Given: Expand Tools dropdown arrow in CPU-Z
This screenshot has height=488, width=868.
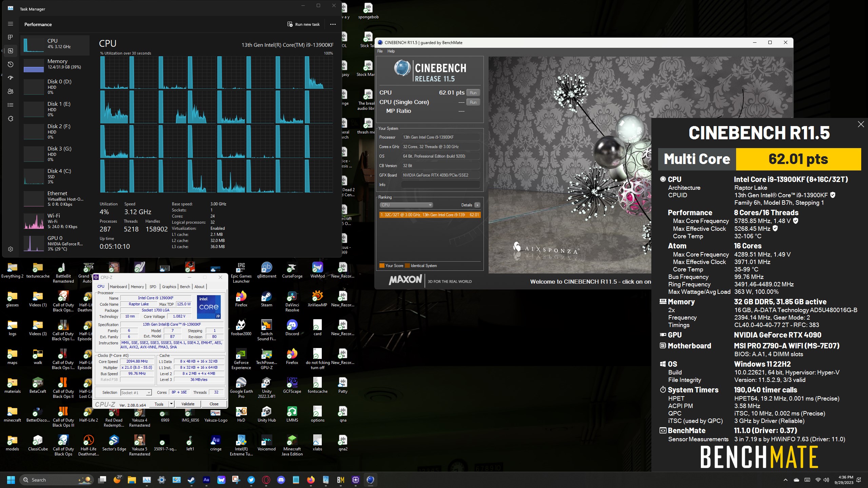Looking at the screenshot, I should point(171,404).
